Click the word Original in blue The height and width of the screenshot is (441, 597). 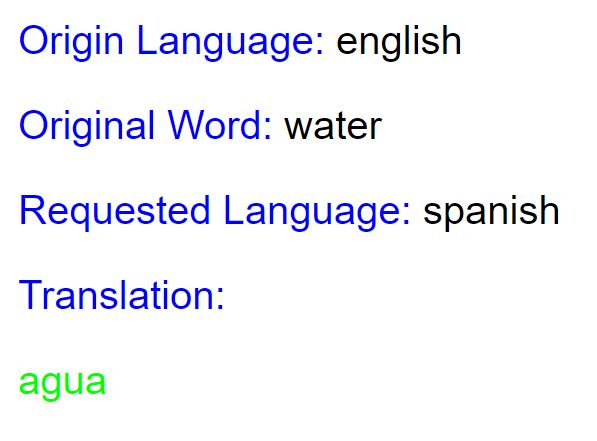[87, 128]
